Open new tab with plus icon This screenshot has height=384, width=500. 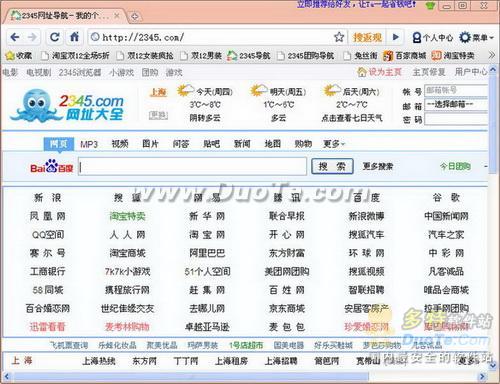click(135, 16)
